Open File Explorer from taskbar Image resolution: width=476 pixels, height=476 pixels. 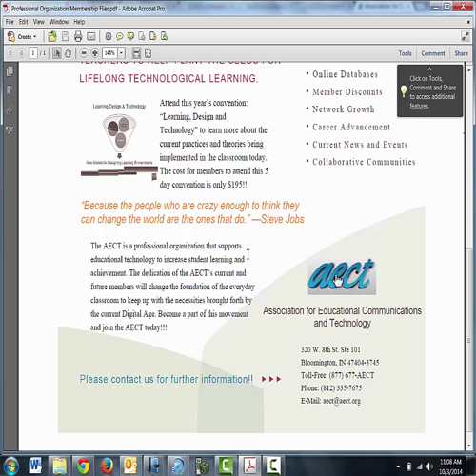[x=59, y=466]
